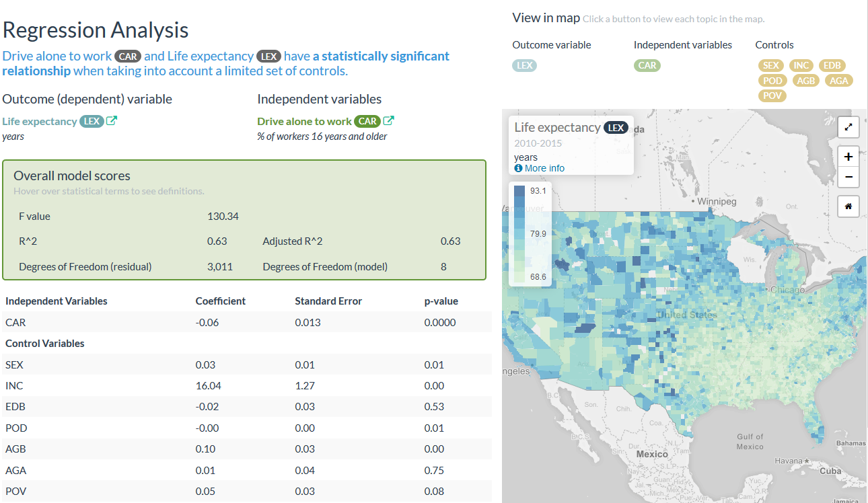Show INC control variable in map
The height and width of the screenshot is (503, 868).
(801, 65)
